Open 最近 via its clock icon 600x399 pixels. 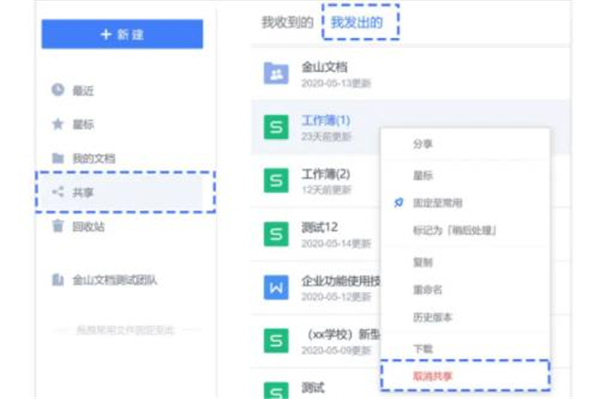[58, 90]
